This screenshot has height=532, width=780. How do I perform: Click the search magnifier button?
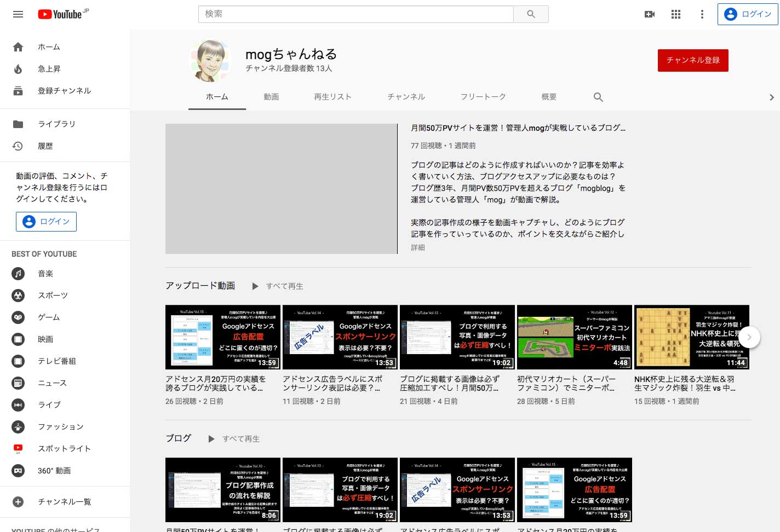click(531, 14)
